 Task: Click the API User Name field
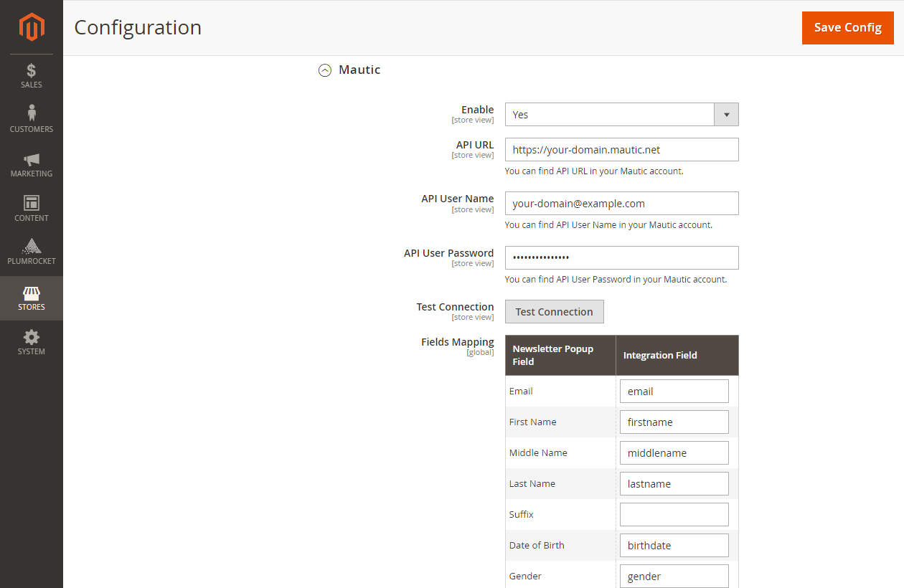[x=621, y=204]
